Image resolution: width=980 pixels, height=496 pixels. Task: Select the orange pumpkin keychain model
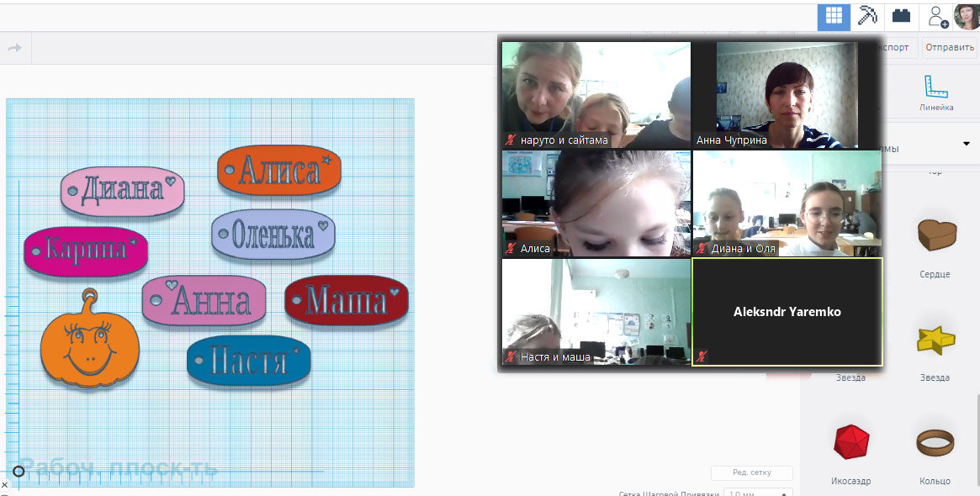tap(90, 346)
